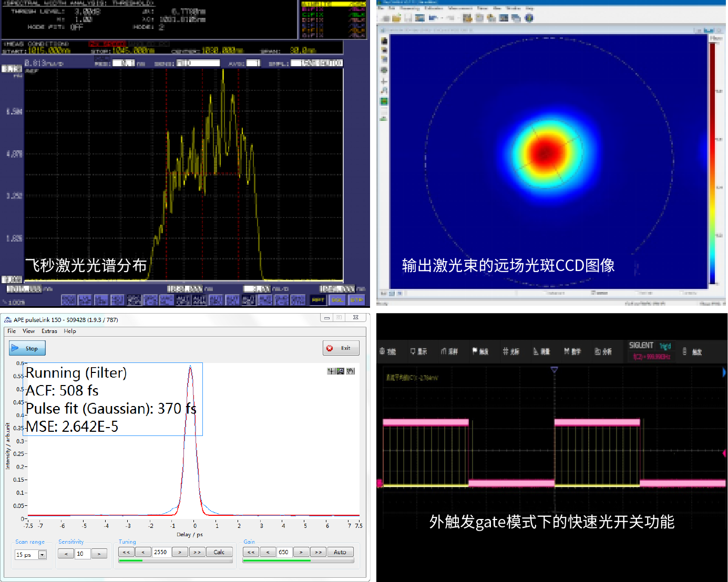Open the View menu in pulseLink
This screenshot has height=582, width=728.
(x=28, y=331)
